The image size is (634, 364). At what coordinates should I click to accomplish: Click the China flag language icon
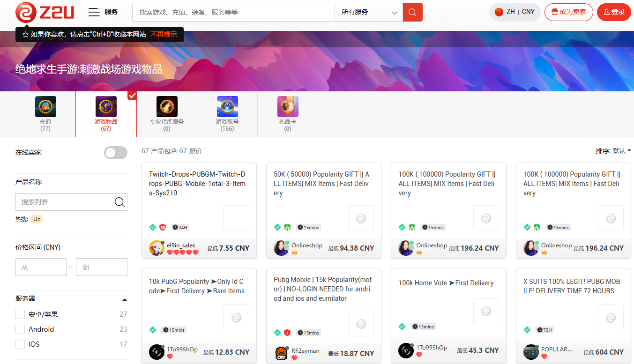pos(499,12)
